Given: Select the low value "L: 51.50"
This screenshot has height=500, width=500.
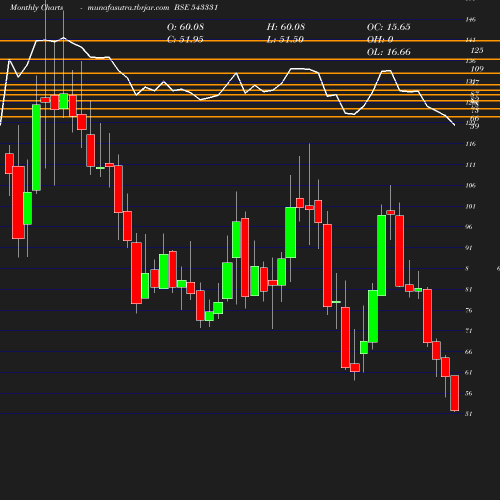Looking at the screenshot, I should [285, 39].
